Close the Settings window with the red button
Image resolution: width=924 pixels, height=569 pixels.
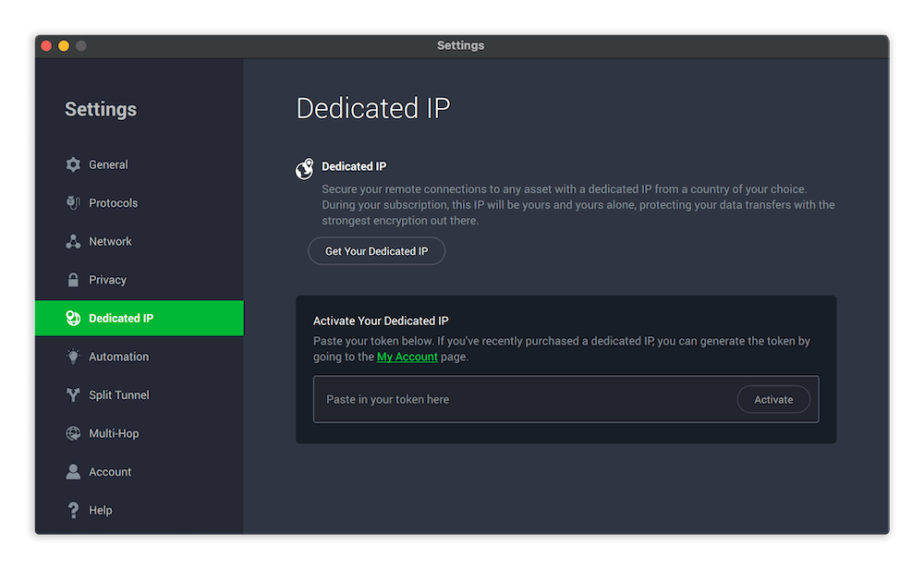pyautogui.click(x=46, y=46)
